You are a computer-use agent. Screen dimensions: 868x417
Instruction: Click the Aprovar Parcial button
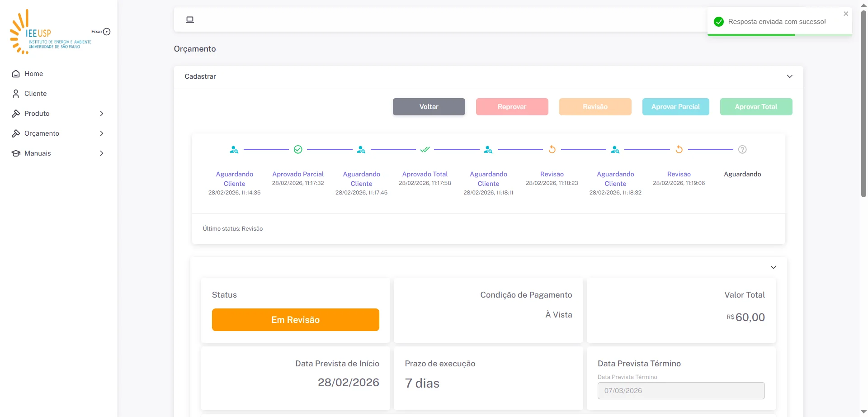pyautogui.click(x=676, y=107)
